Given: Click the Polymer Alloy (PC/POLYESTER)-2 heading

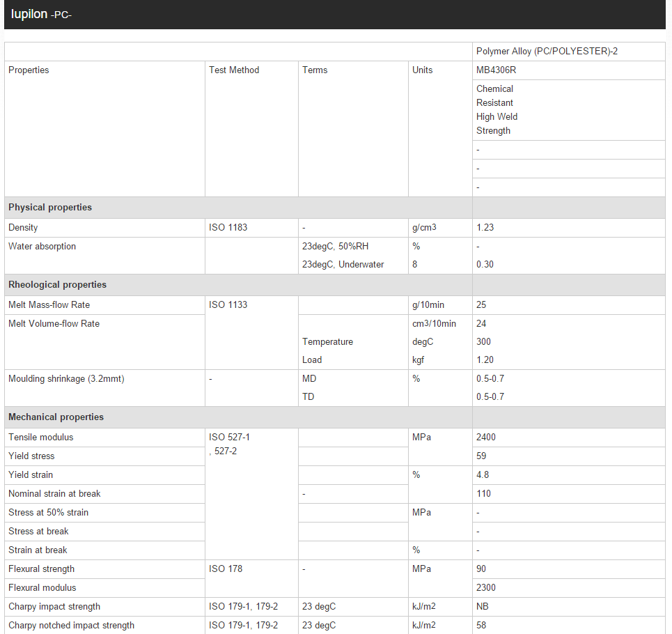Looking at the screenshot, I should 547,52.
